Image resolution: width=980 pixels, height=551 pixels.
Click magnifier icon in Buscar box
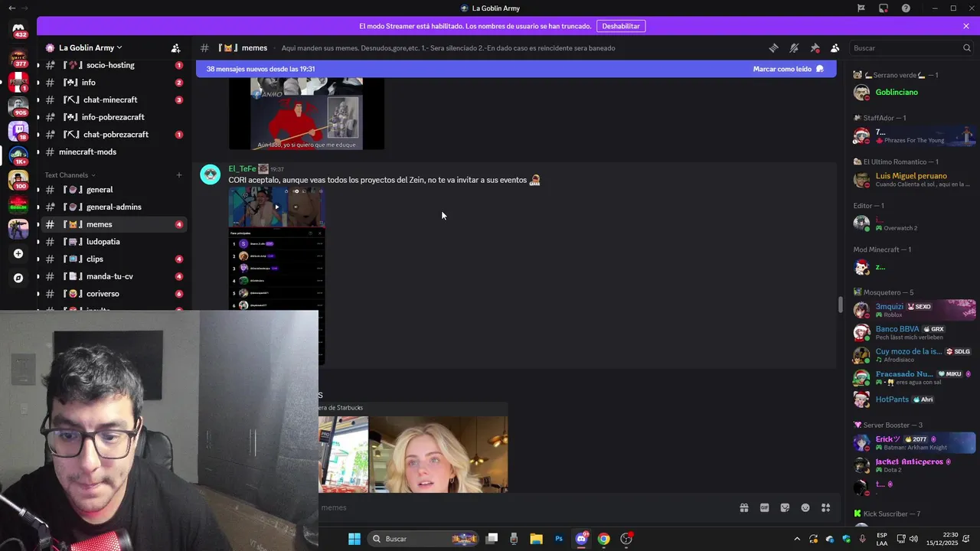967,47
